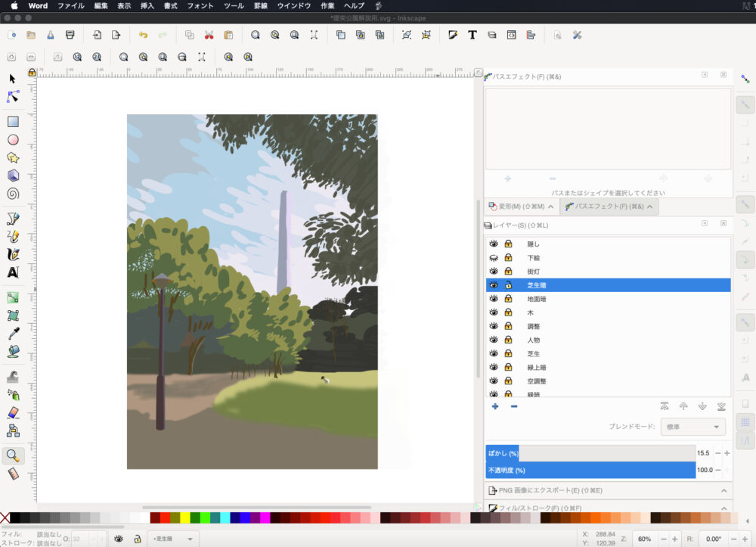Select the 地面暗 layer
Viewport: 756px width, 547px height.
point(537,299)
